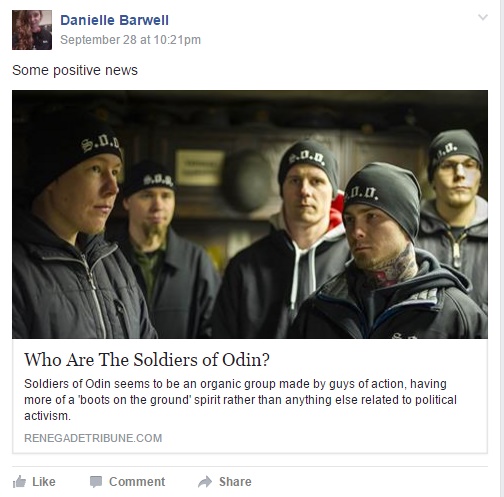The image size is (504, 497).
Task: Open the RENEGADETRIBUNE.COM source link
Action: [x=93, y=438]
